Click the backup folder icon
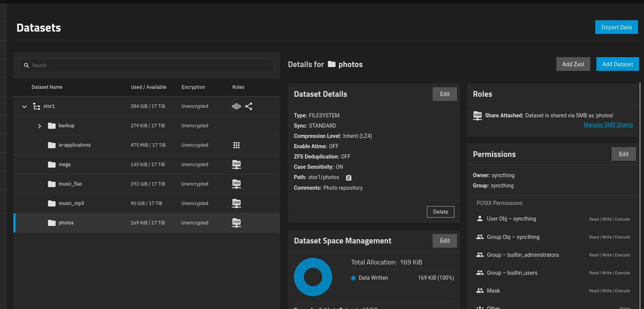 [x=52, y=126]
